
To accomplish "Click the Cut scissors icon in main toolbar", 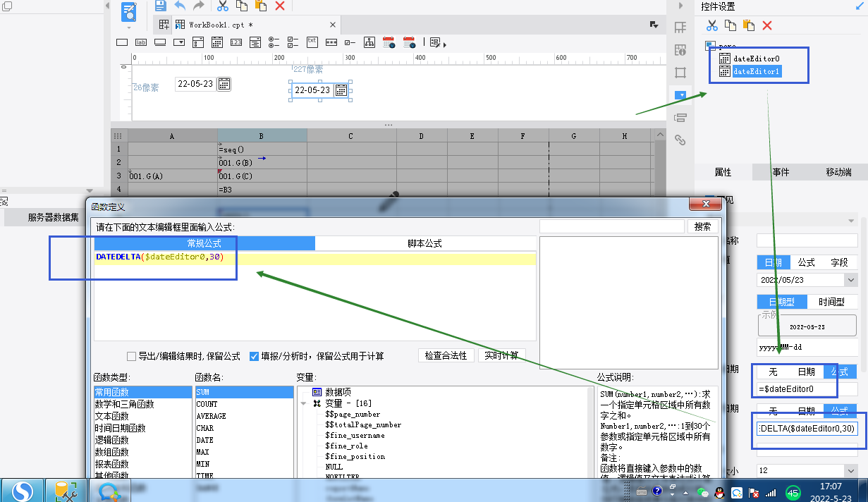I will point(223,6).
